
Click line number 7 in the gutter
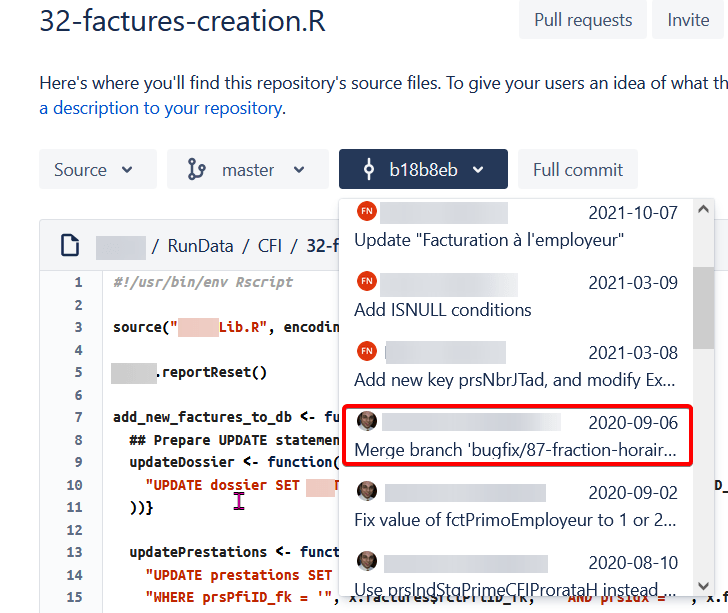click(x=78, y=417)
